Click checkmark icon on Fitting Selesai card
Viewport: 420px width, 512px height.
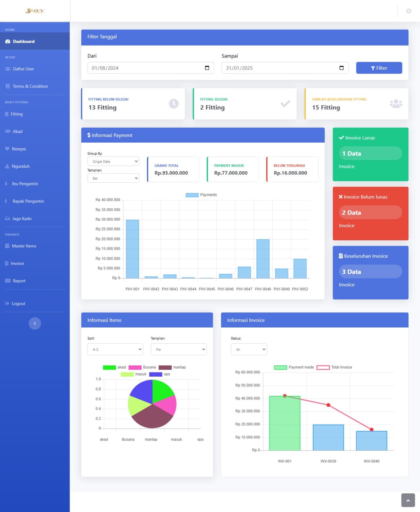click(285, 104)
